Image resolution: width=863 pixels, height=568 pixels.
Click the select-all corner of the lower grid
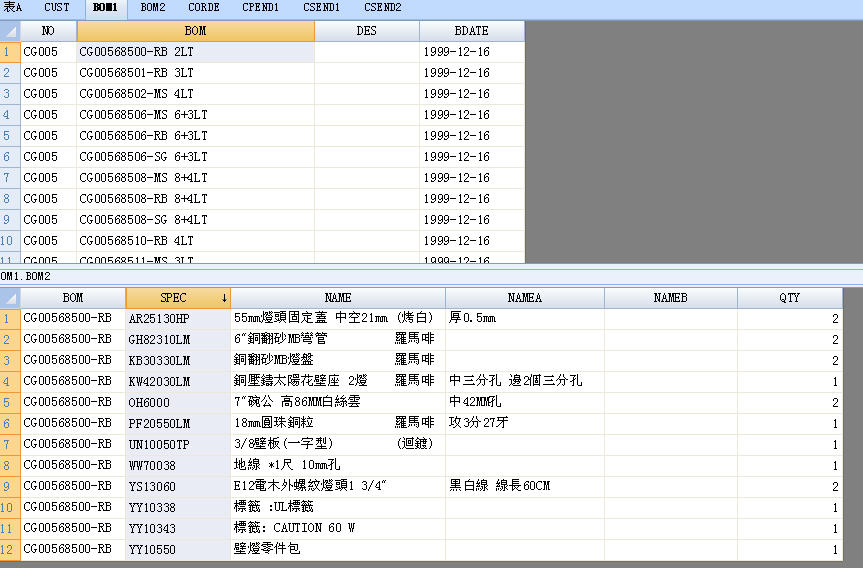click(x=10, y=298)
